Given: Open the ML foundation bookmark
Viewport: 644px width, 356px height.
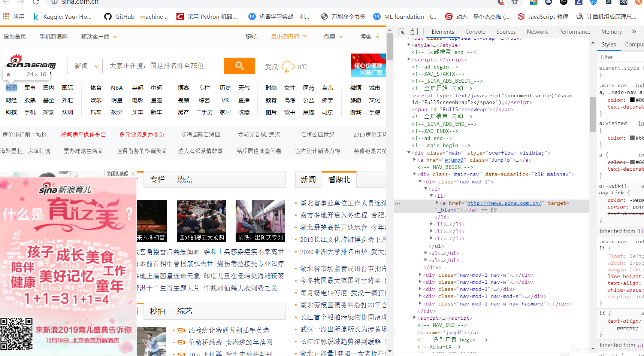Looking at the screenshot, I should pyautogui.click(x=405, y=16).
